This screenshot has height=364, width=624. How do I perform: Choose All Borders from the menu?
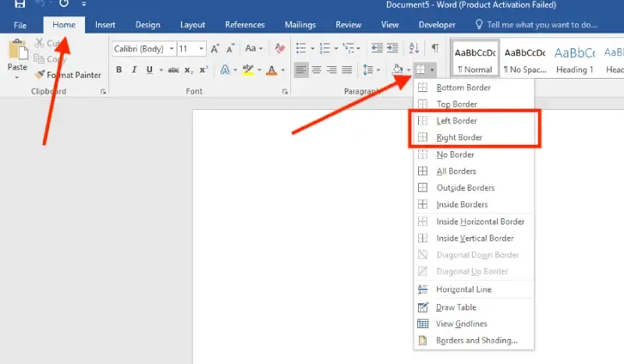point(473,171)
